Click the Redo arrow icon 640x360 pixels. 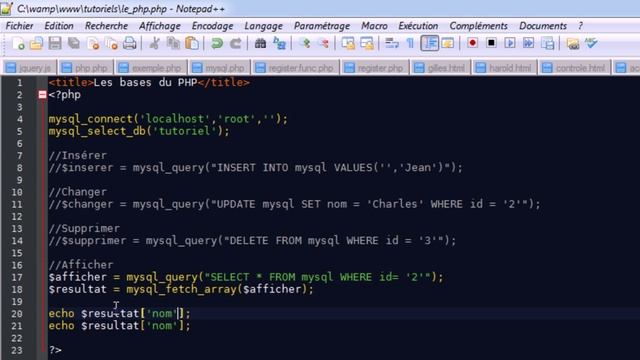pyautogui.click(x=236, y=43)
